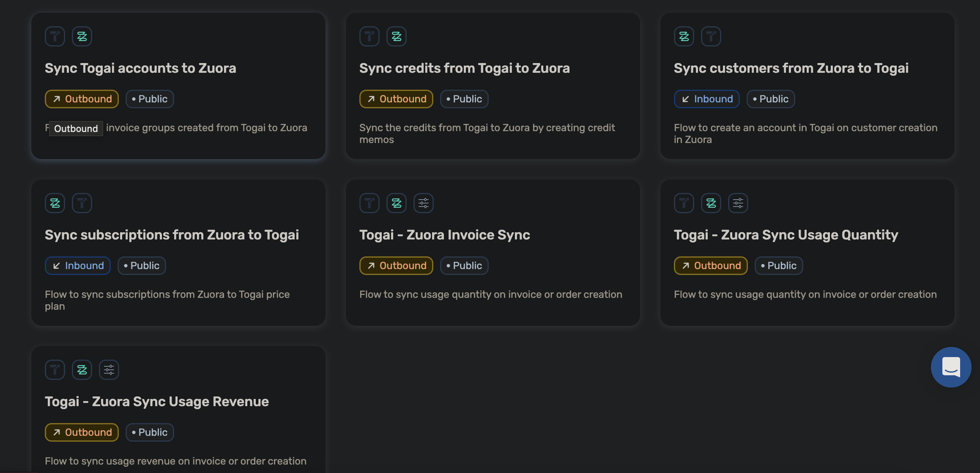Open Sync customers from Zuora to Togai
This screenshot has width=980, height=473.
coord(791,68)
